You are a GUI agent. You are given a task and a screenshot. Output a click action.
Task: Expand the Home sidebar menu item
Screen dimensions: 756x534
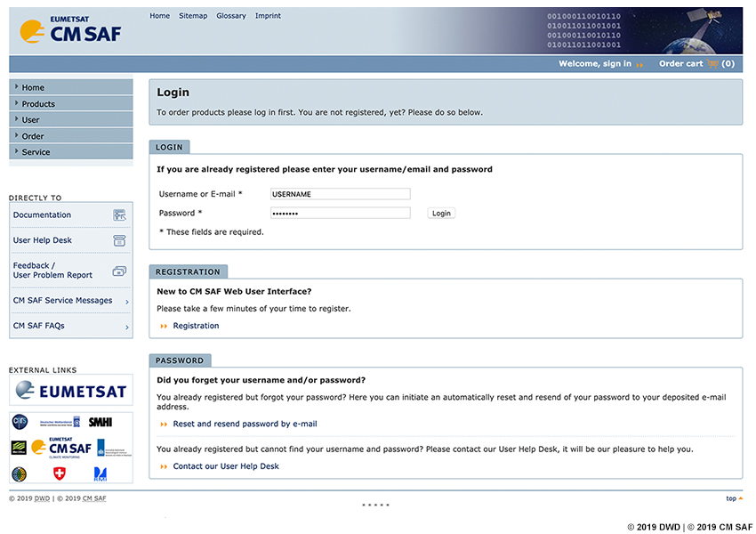point(71,87)
